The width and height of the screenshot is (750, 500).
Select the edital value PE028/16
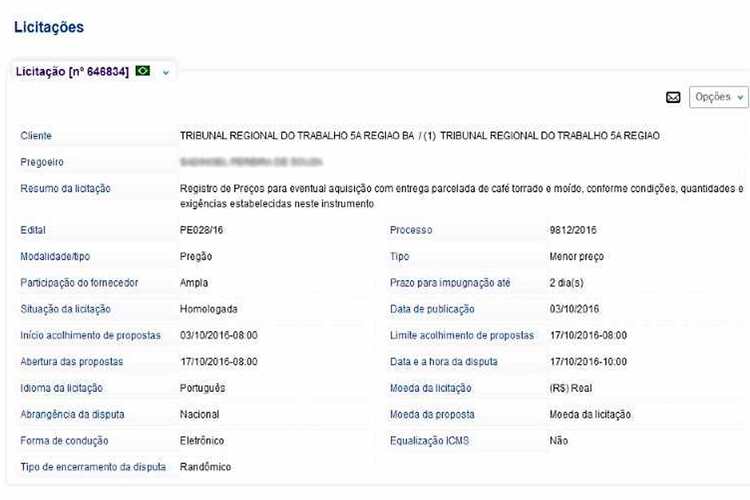point(203,230)
